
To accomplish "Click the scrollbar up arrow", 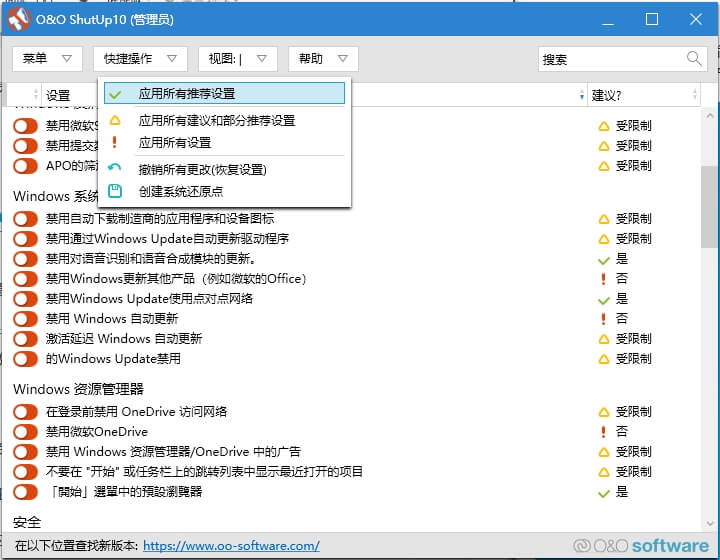I will pos(709,115).
